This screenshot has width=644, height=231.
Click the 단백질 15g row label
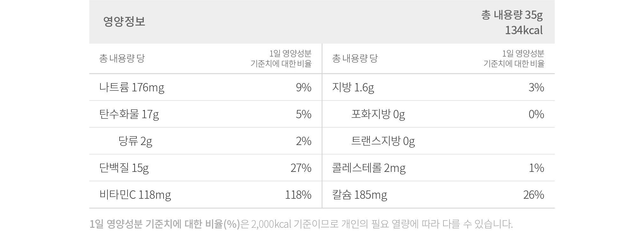pos(124,168)
